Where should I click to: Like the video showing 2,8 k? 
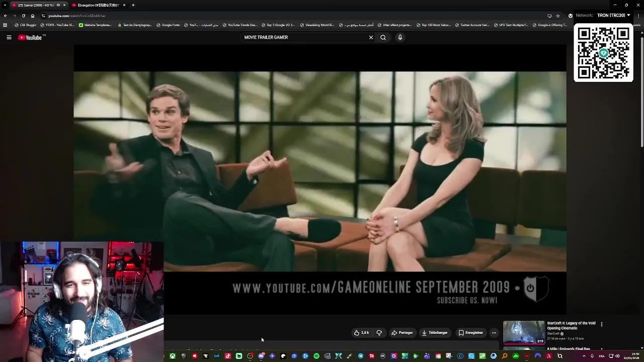pyautogui.click(x=362, y=332)
